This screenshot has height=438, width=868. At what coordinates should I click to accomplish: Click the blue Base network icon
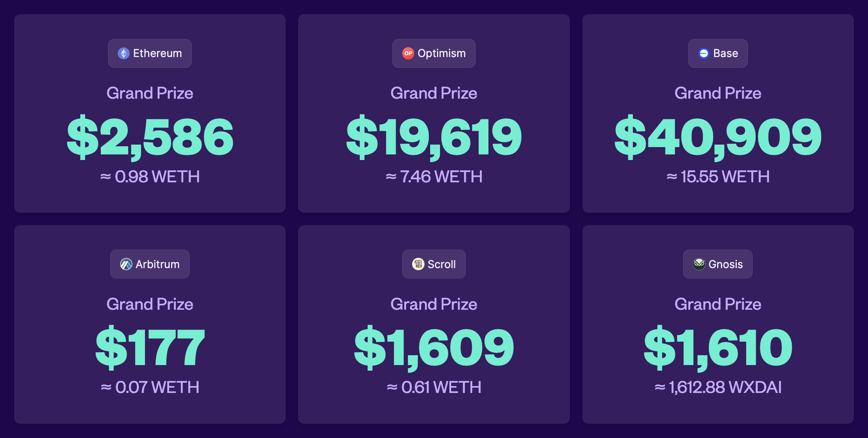tap(704, 53)
